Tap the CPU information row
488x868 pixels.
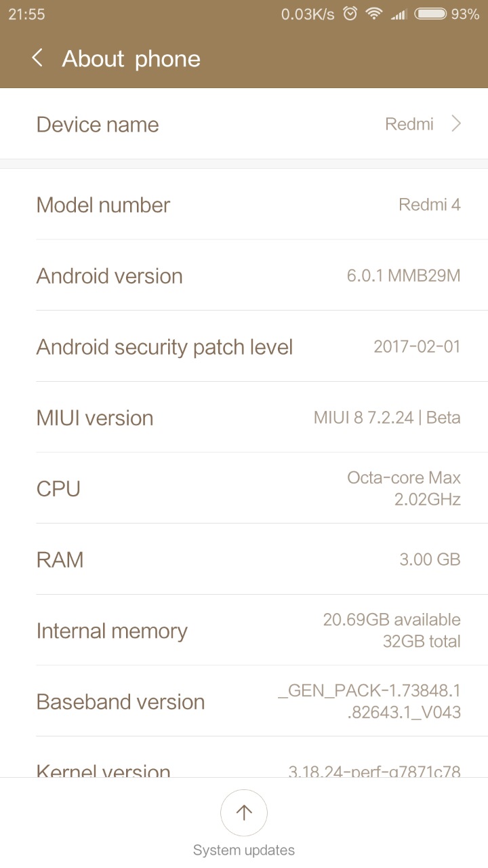(244, 489)
